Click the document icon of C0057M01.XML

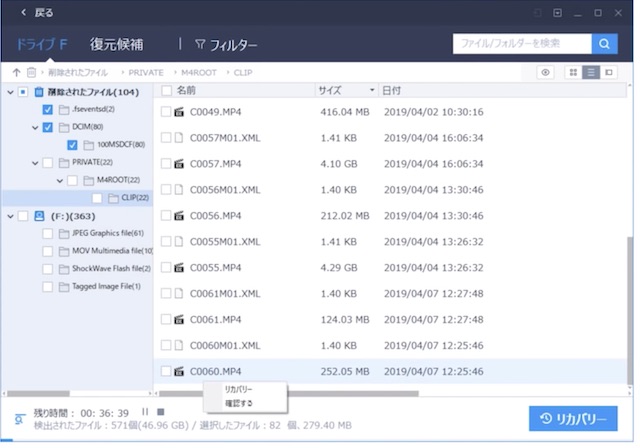point(179,138)
